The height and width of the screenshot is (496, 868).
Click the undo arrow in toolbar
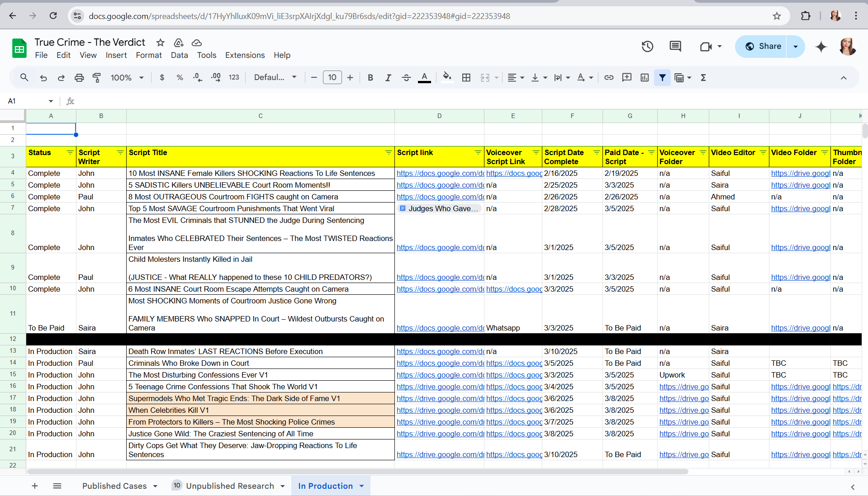(x=43, y=77)
